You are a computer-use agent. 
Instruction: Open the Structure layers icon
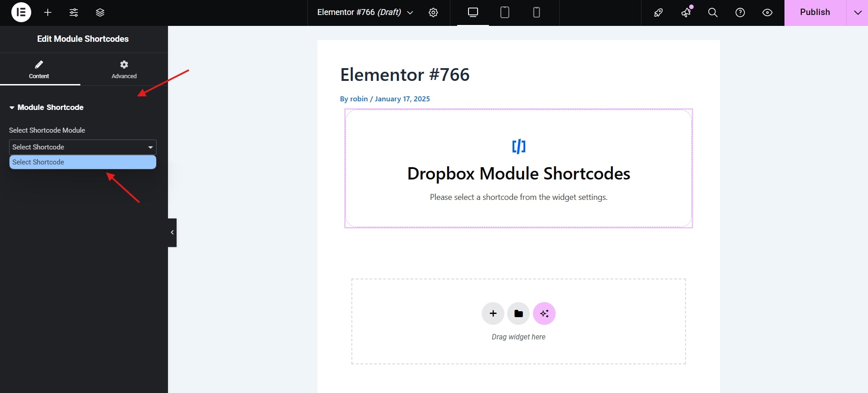click(100, 13)
